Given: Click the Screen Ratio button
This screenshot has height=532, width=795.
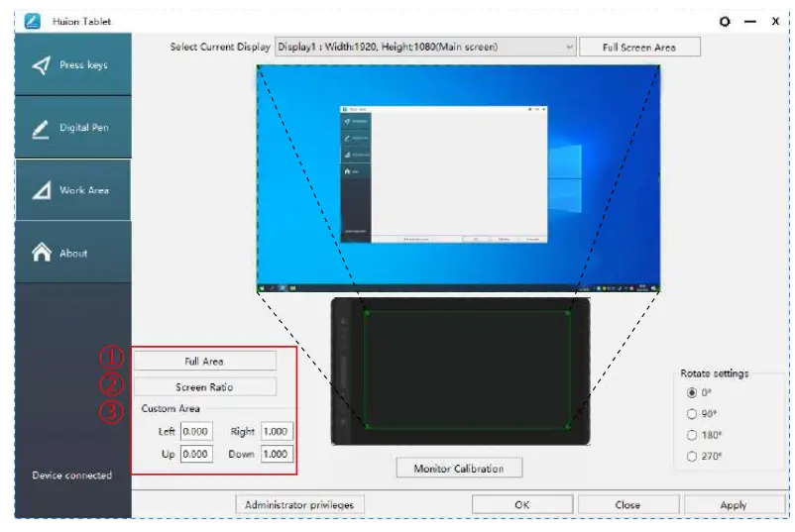Looking at the screenshot, I should pos(205,387).
